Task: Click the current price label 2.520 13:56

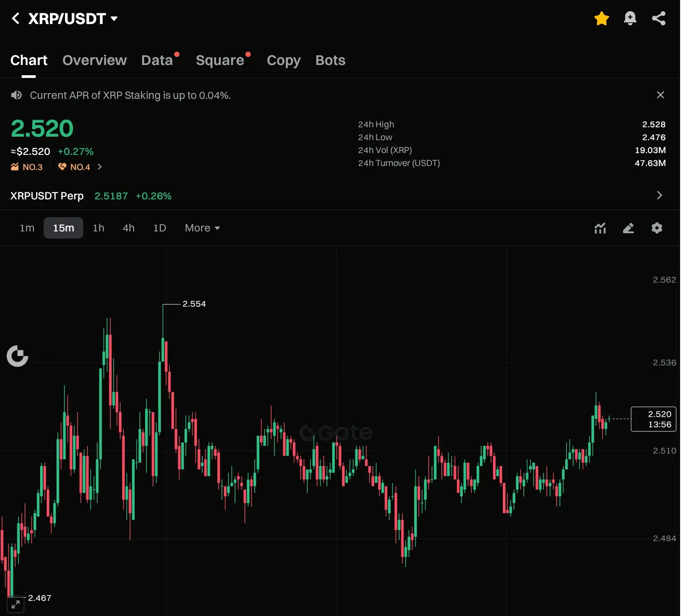Action: coord(653,419)
